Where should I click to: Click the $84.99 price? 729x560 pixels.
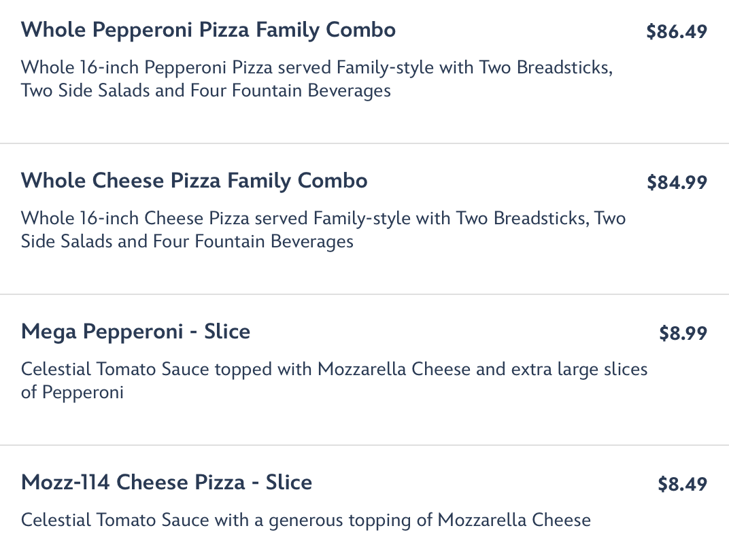point(677,183)
